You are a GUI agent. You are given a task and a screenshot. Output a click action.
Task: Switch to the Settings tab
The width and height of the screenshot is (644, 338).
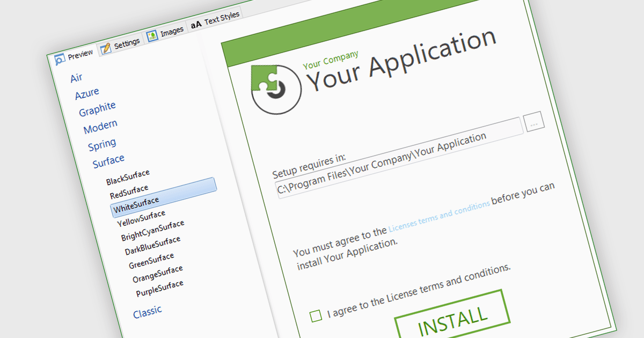[127, 42]
